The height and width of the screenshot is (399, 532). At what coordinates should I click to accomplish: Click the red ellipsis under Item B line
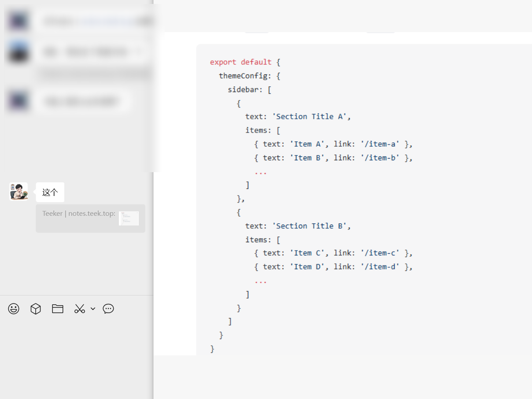point(261,172)
